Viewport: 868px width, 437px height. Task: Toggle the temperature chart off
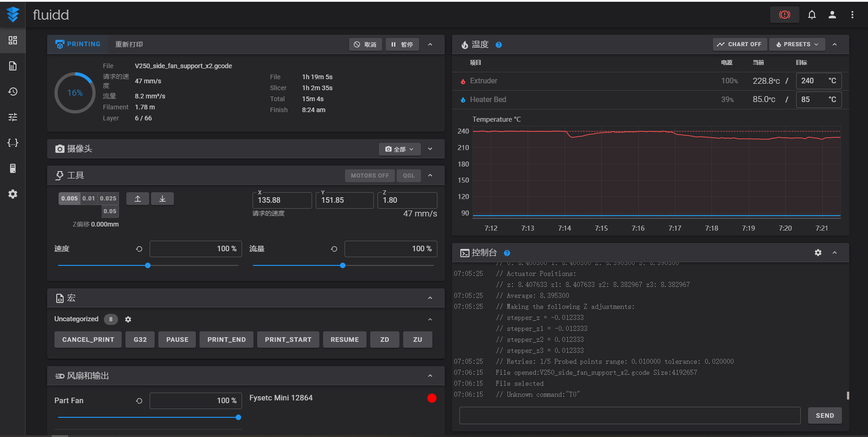point(740,44)
